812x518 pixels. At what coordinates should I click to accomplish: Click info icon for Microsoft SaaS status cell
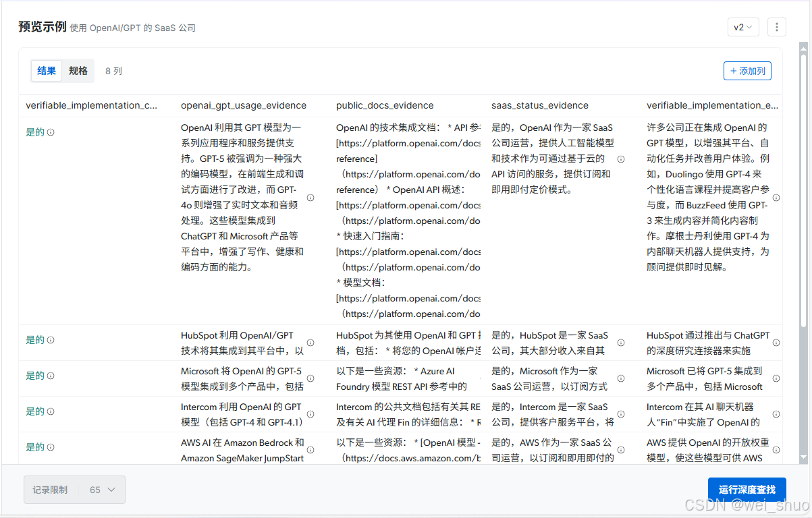coord(621,378)
